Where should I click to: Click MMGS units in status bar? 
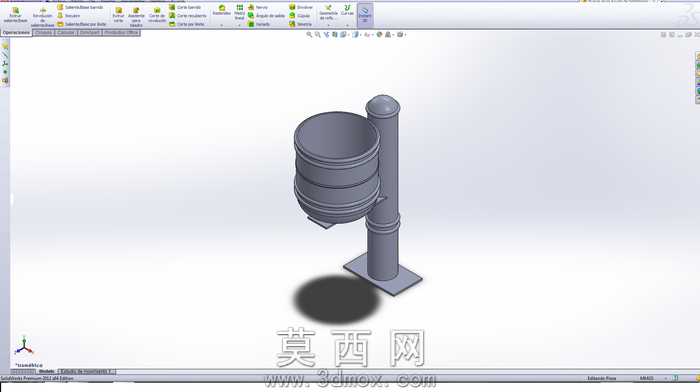646,378
